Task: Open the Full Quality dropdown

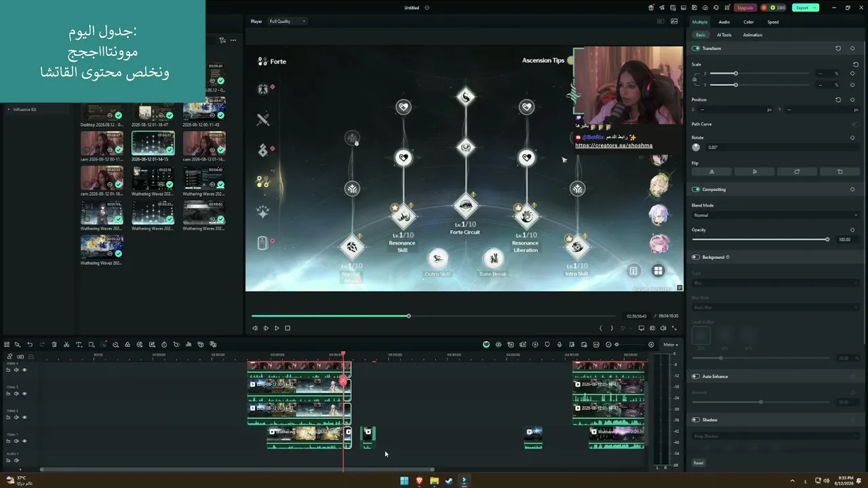Action: pos(288,21)
